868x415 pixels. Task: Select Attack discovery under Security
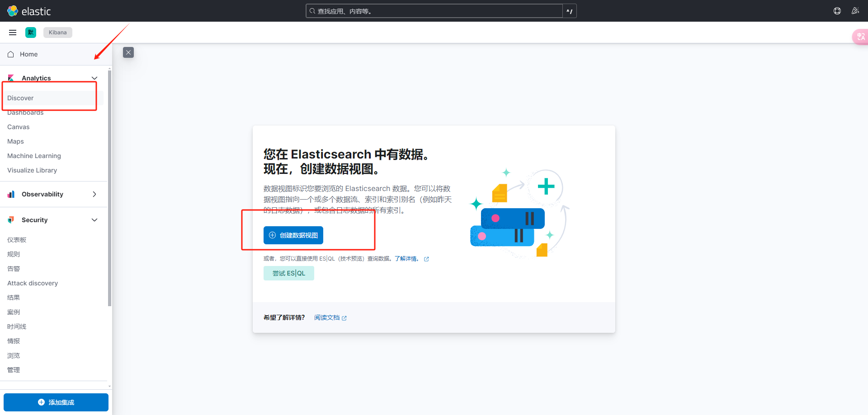pyautogui.click(x=32, y=283)
